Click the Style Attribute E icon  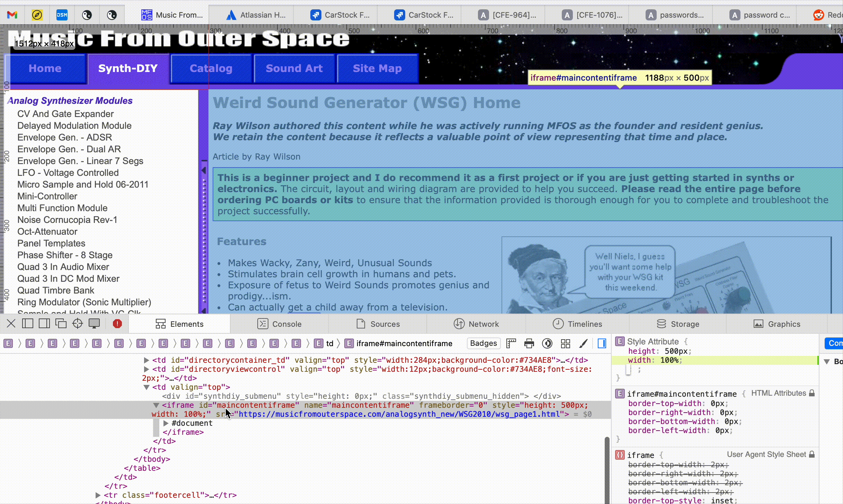pyautogui.click(x=620, y=342)
